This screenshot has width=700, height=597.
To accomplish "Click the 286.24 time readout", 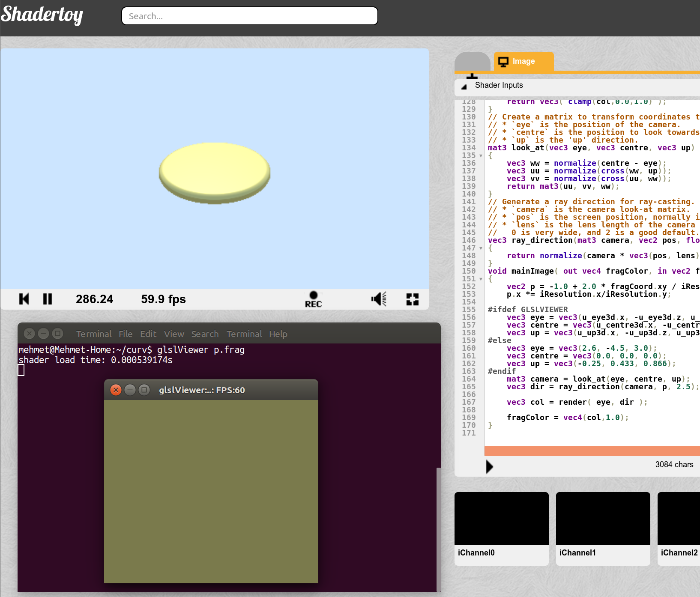I will click(94, 299).
